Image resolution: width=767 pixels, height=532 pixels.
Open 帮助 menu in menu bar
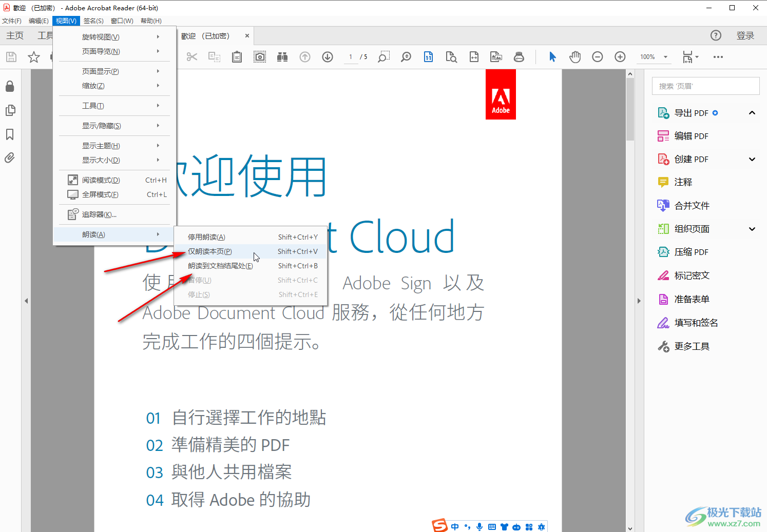[x=151, y=21]
